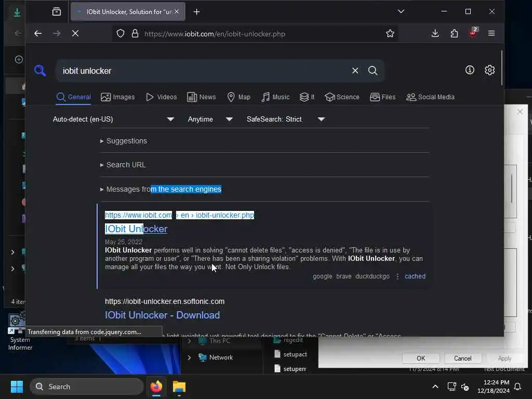Select the setupact file in Explorer
The image size is (532, 399).
[x=290, y=354]
